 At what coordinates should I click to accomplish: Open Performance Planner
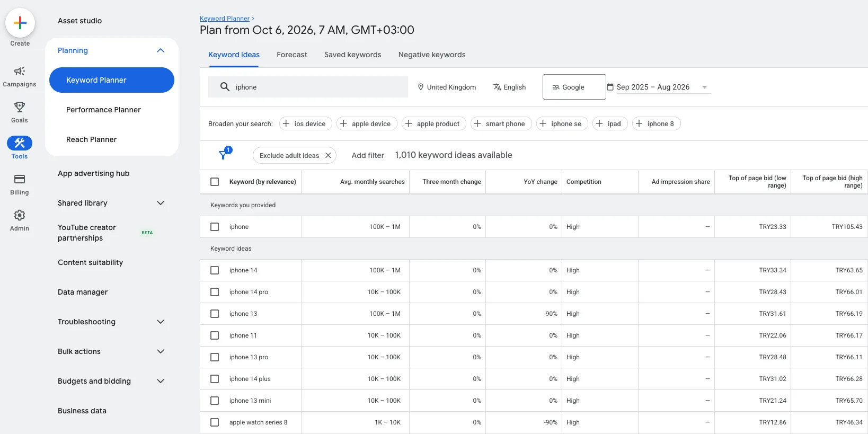pyautogui.click(x=103, y=110)
